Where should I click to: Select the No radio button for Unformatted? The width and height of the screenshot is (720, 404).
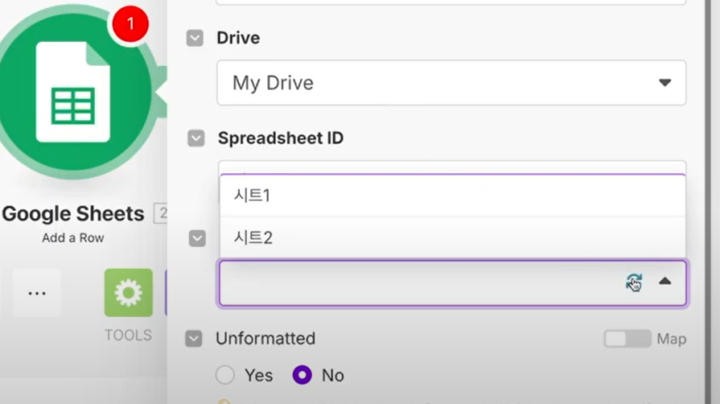302,375
